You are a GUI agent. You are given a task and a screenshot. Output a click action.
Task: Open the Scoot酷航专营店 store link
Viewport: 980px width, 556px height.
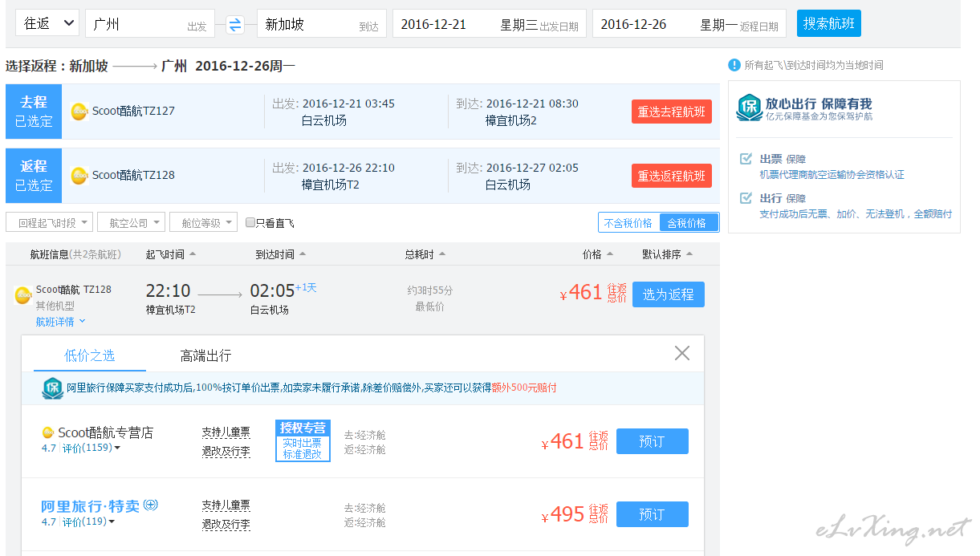tap(105, 432)
